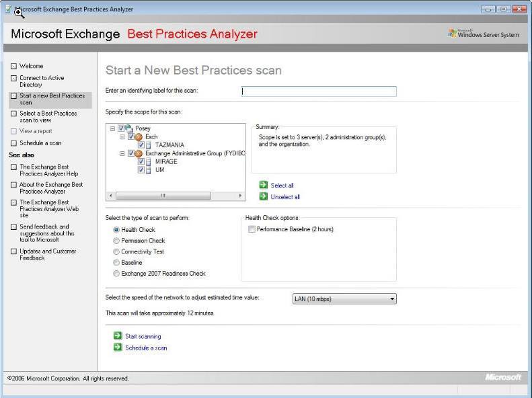
Task: Open the network speed LAN (10 mbps) dropdown
Action: [x=344, y=298]
